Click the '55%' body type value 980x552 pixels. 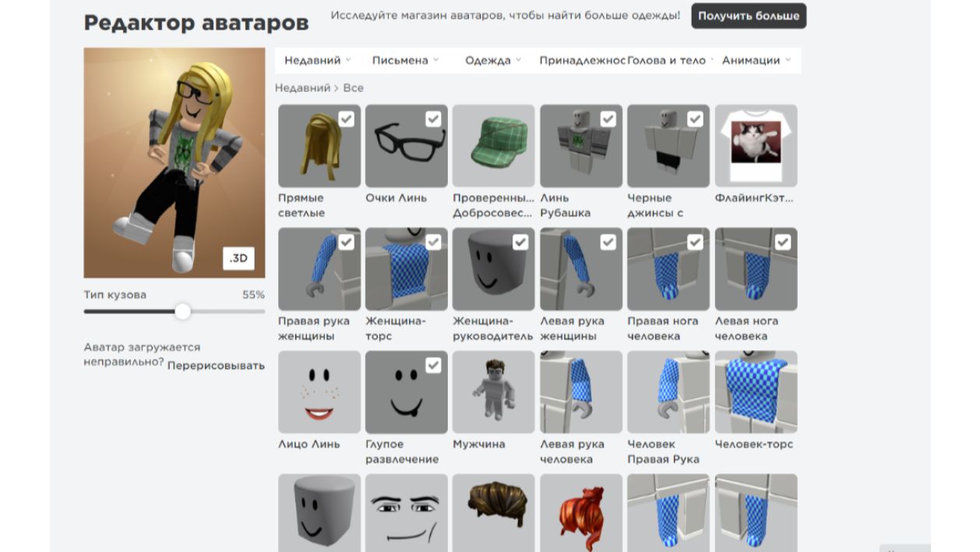click(253, 295)
